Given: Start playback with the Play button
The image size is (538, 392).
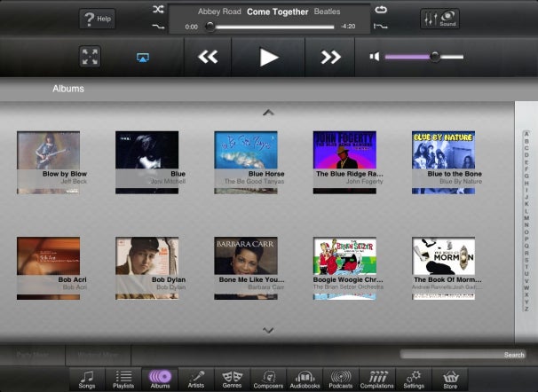Looking at the screenshot, I should click(268, 57).
